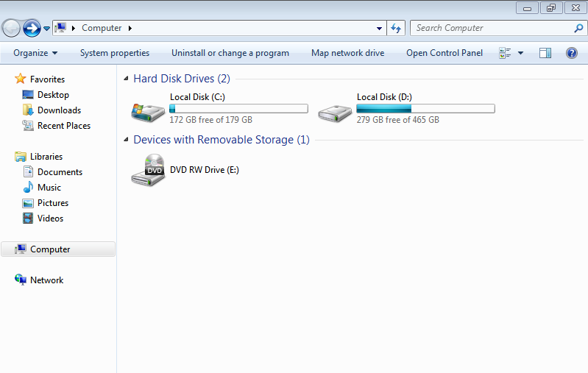588x373 pixels.
Task: Click the C: drive usage bar
Action: click(239, 109)
